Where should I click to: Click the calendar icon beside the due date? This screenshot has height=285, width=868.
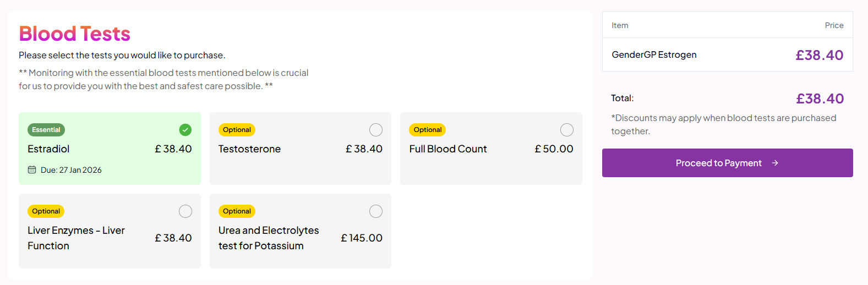32,170
